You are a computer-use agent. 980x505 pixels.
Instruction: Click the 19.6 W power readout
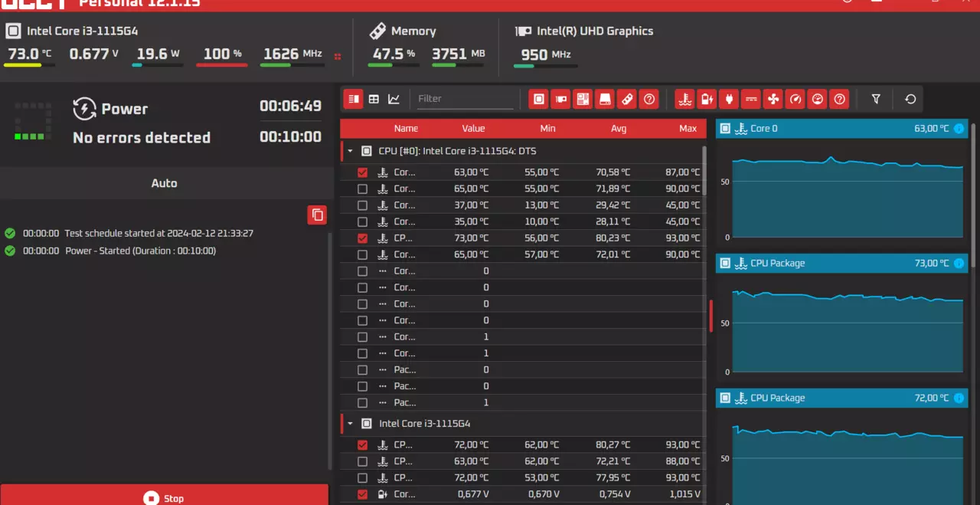[158, 54]
